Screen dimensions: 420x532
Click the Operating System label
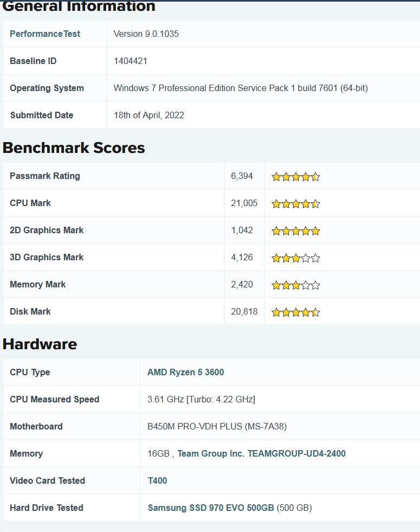(x=47, y=88)
